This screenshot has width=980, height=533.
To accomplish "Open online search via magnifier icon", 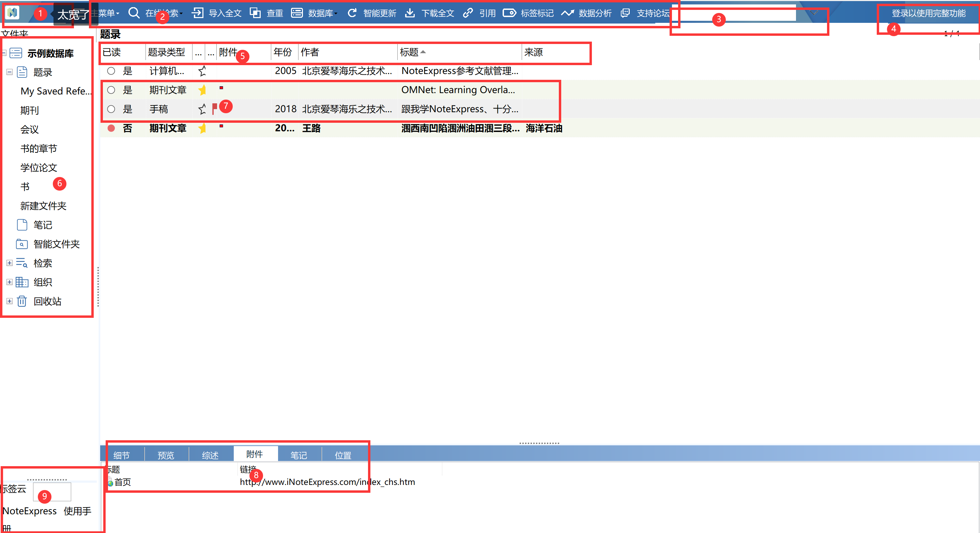I will click(x=134, y=13).
